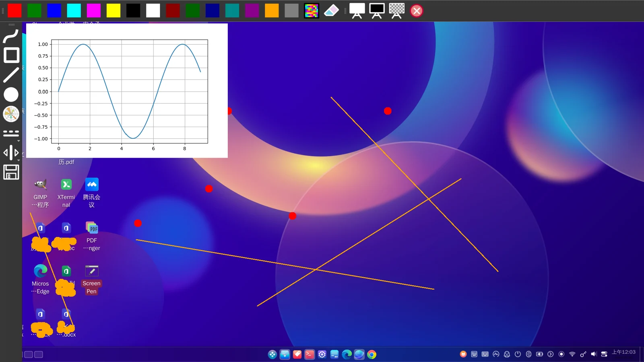Viewport: 644px width, 362px height.
Task: Click the Wi-Fi tray icon
Action: (572, 354)
